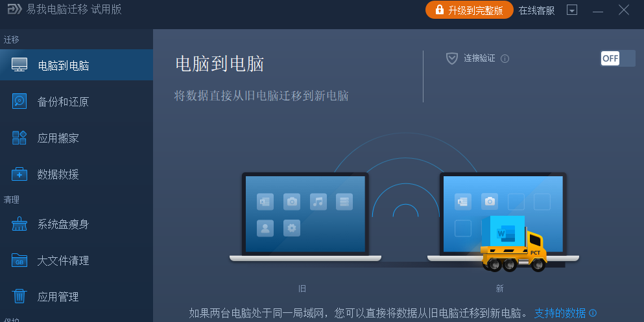Click the first-aid kit icon for 数据救援
This screenshot has height=322, width=644.
pyautogui.click(x=19, y=174)
